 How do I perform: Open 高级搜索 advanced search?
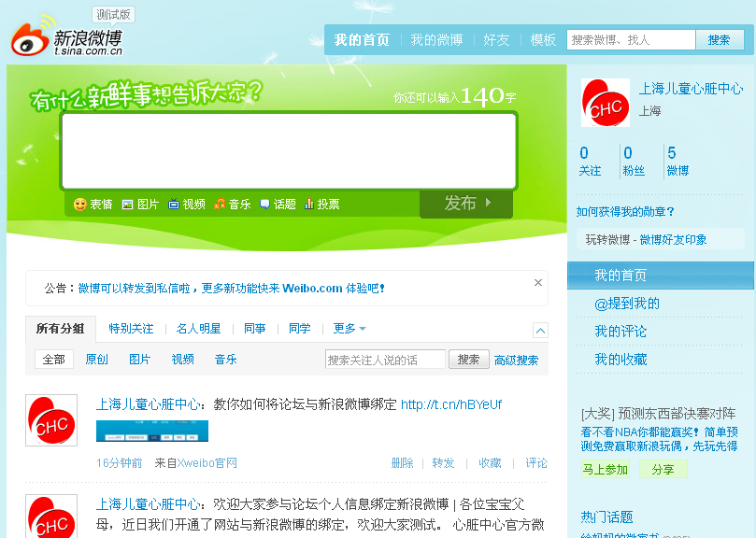coord(516,361)
